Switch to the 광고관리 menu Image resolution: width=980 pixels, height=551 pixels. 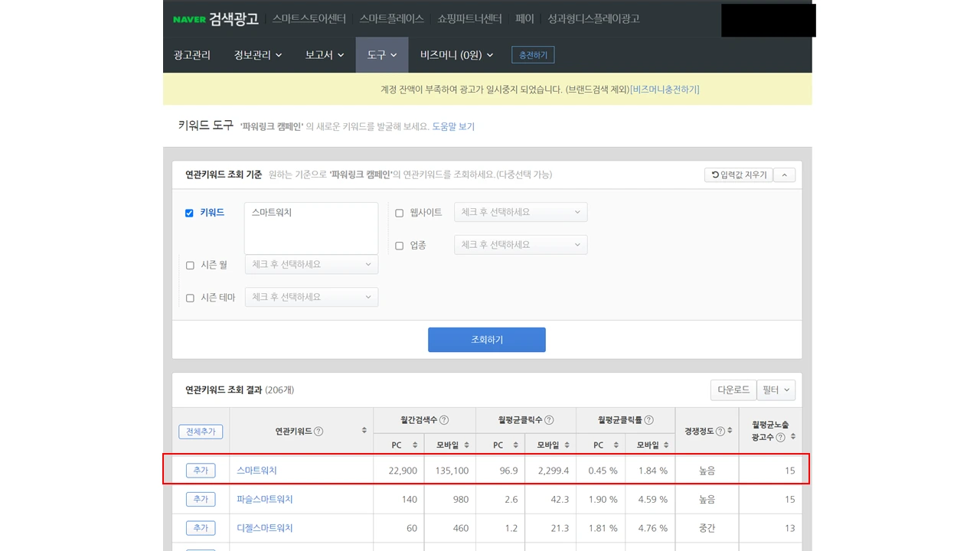(191, 54)
